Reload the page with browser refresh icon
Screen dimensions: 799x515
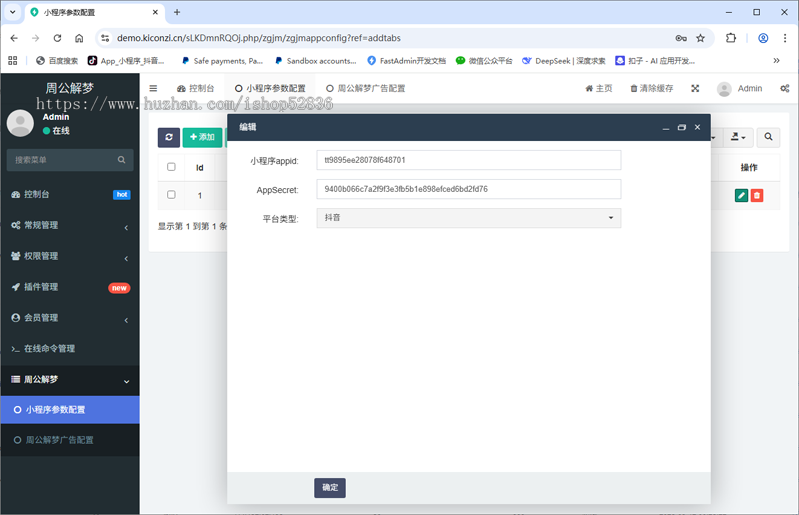(x=57, y=38)
